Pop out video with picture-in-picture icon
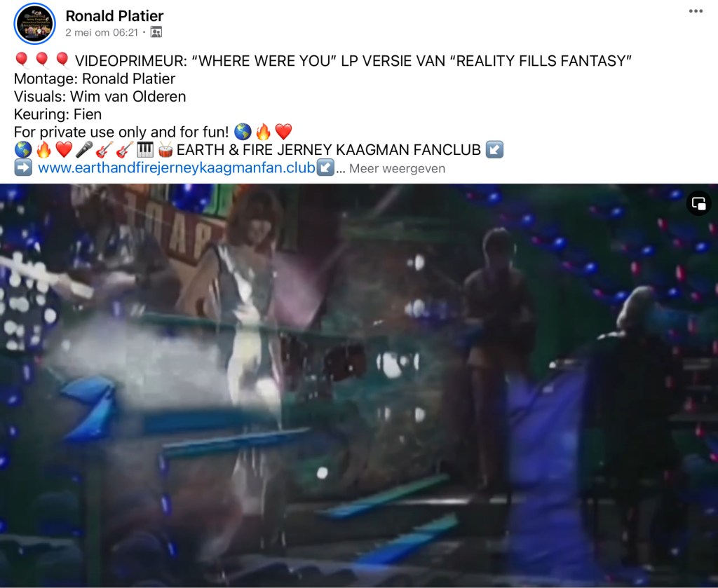The height and width of the screenshot is (588, 718). click(698, 203)
